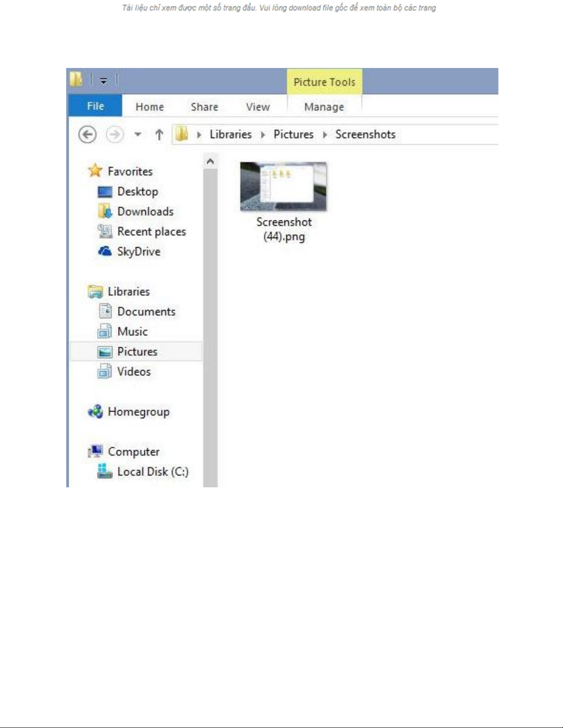This screenshot has width=563, height=728.
Task: Click the navigation pane scroll up arrow
Action: (210, 162)
